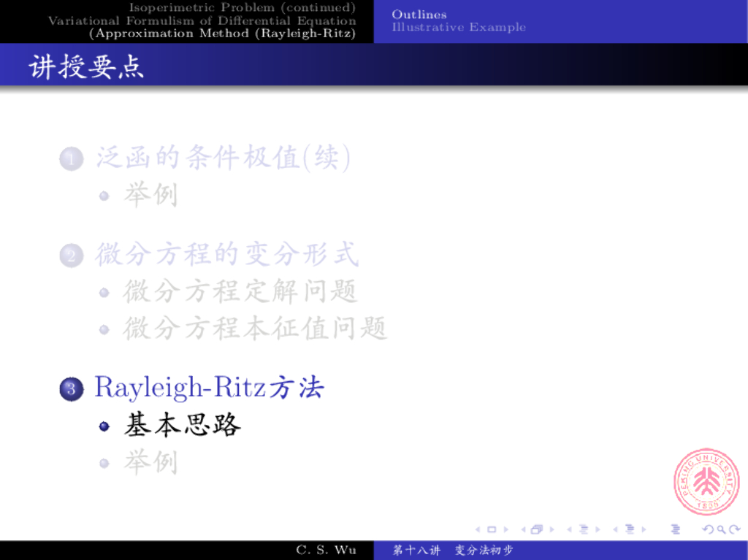Select highlighted sub-item 基本思路
Screen dimensions: 748x560
182,424
